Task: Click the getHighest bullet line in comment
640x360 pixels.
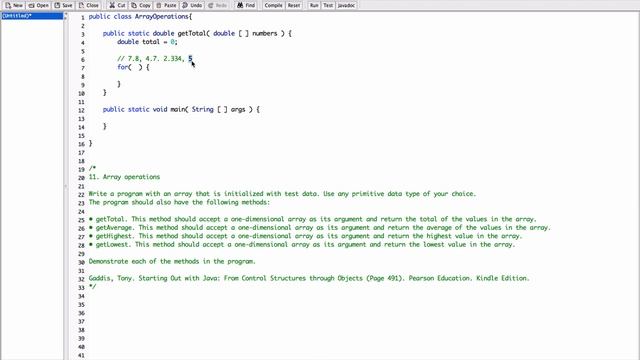Action: click(305, 236)
